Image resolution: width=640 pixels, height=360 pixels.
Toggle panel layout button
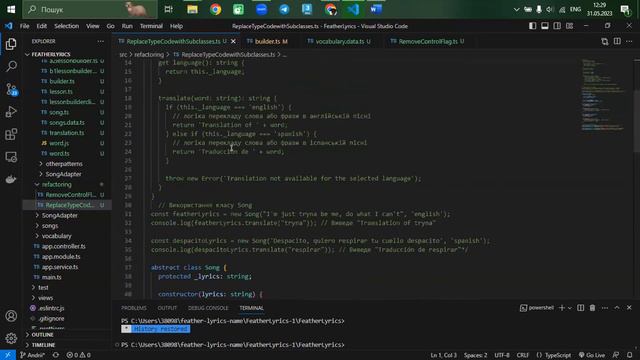[544, 26]
